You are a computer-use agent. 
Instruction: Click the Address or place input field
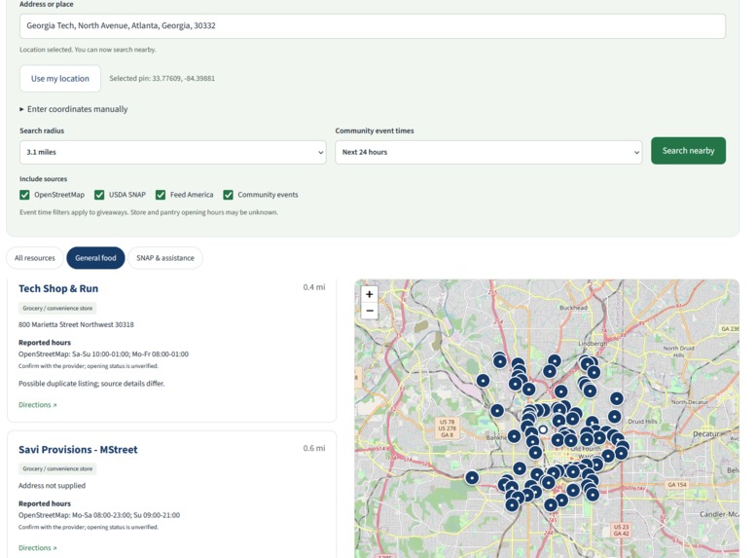pos(373,25)
